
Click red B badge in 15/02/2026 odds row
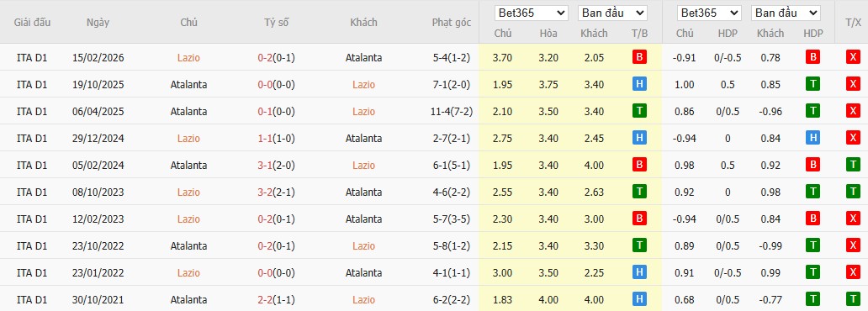tap(639, 57)
